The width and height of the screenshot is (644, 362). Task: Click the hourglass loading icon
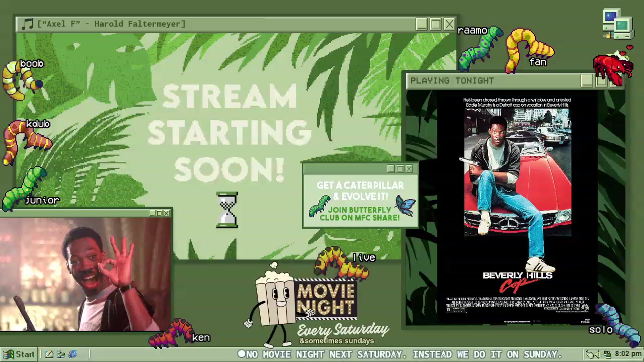[227, 210]
